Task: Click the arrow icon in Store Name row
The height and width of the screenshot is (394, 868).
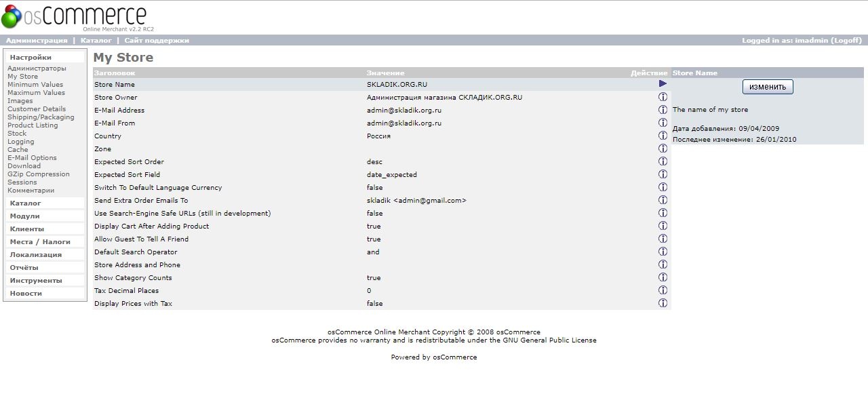Action: [x=663, y=84]
